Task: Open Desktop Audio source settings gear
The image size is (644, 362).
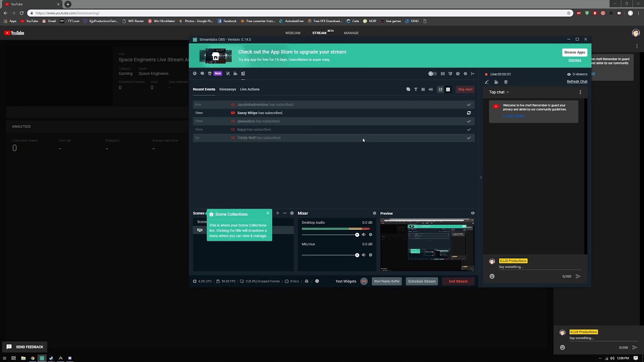Action: (x=371, y=235)
